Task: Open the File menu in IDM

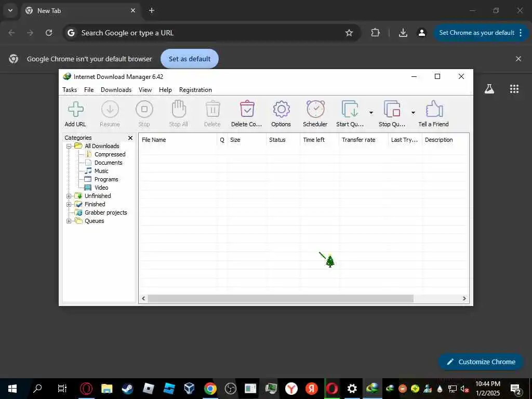Action: (89, 90)
